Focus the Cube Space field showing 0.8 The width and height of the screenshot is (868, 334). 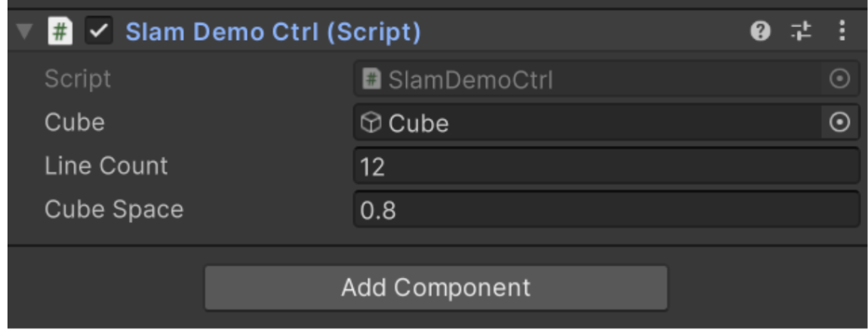[607, 209]
